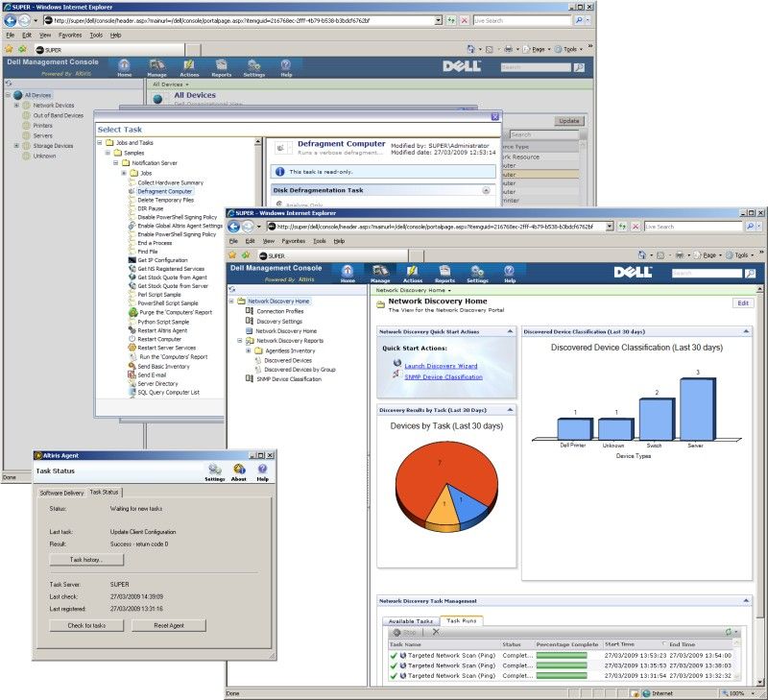Select Connection Profiles tree item
768x700 pixels.
279,311
